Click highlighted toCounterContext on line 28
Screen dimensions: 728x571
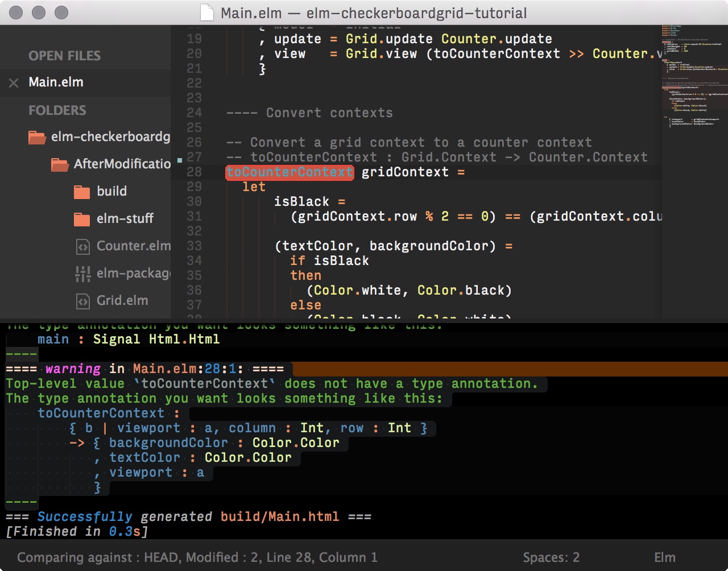click(290, 172)
